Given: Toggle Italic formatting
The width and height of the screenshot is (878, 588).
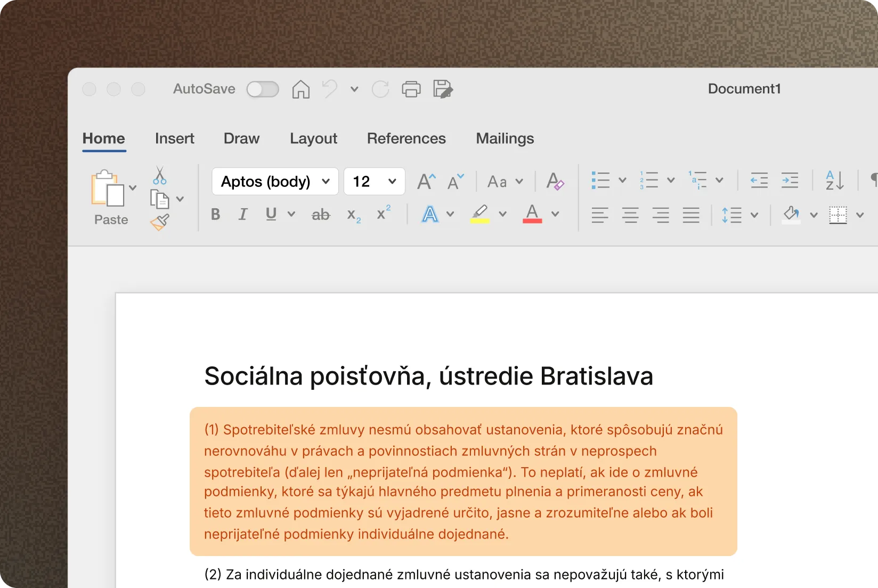Looking at the screenshot, I should tap(243, 214).
